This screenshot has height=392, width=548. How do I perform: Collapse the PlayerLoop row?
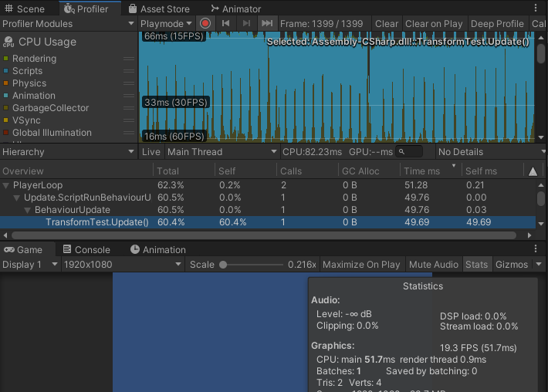(x=6, y=185)
